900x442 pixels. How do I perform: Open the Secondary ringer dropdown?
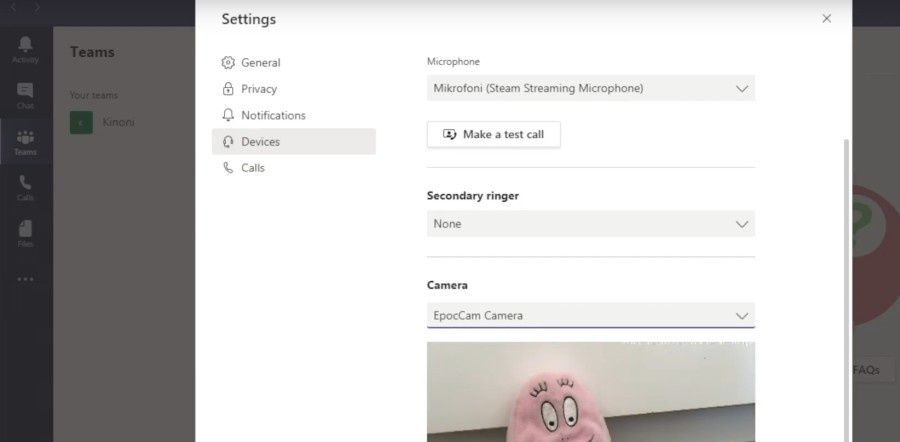click(x=591, y=224)
